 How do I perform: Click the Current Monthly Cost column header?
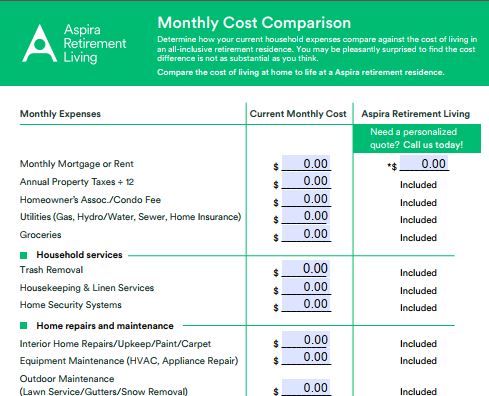[298, 114]
